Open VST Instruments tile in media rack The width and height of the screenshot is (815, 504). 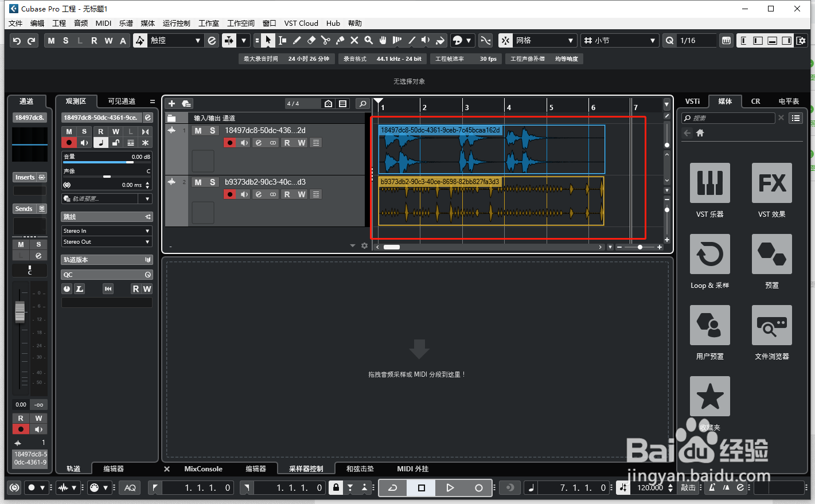(709, 183)
